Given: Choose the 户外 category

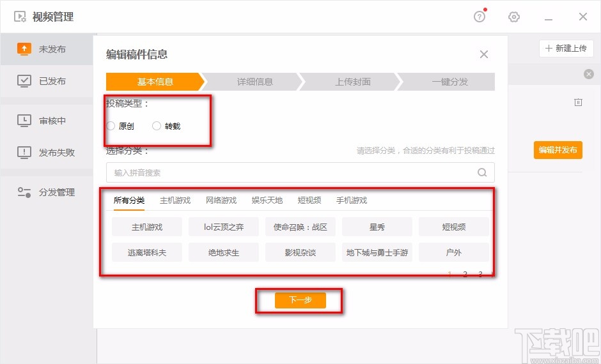Looking at the screenshot, I should pyautogui.click(x=454, y=253).
